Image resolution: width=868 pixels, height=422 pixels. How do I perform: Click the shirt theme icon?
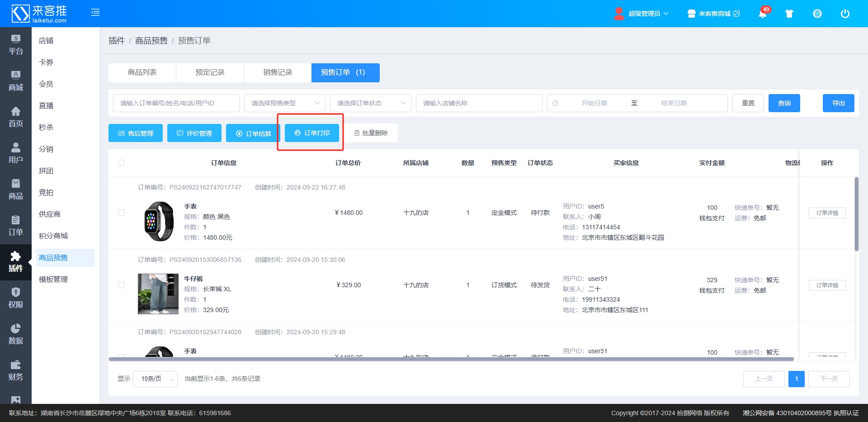[x=789, y=14]
